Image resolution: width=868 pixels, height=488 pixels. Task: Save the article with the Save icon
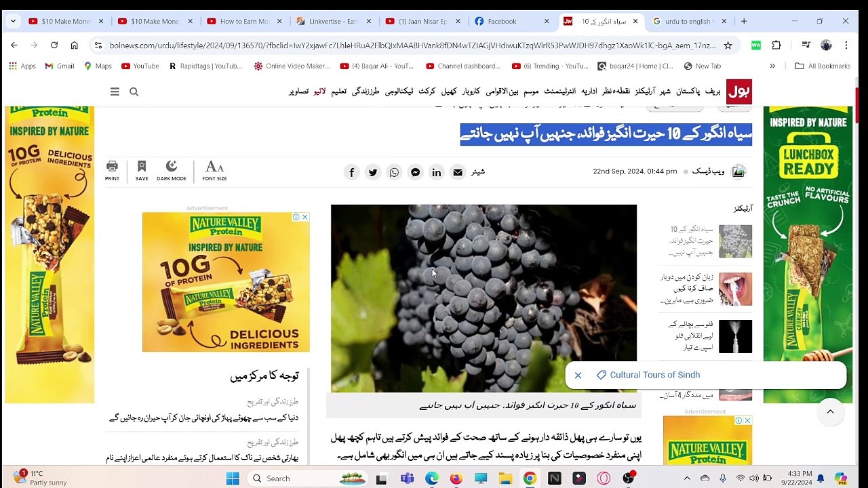[142, 170]
